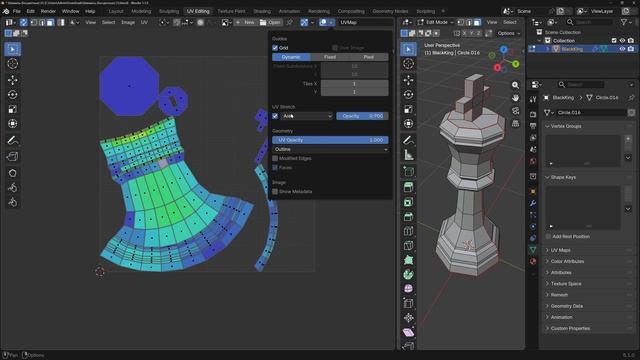
Task: Open the Outline edge display dropdown
Action: [x=330, y=149]
